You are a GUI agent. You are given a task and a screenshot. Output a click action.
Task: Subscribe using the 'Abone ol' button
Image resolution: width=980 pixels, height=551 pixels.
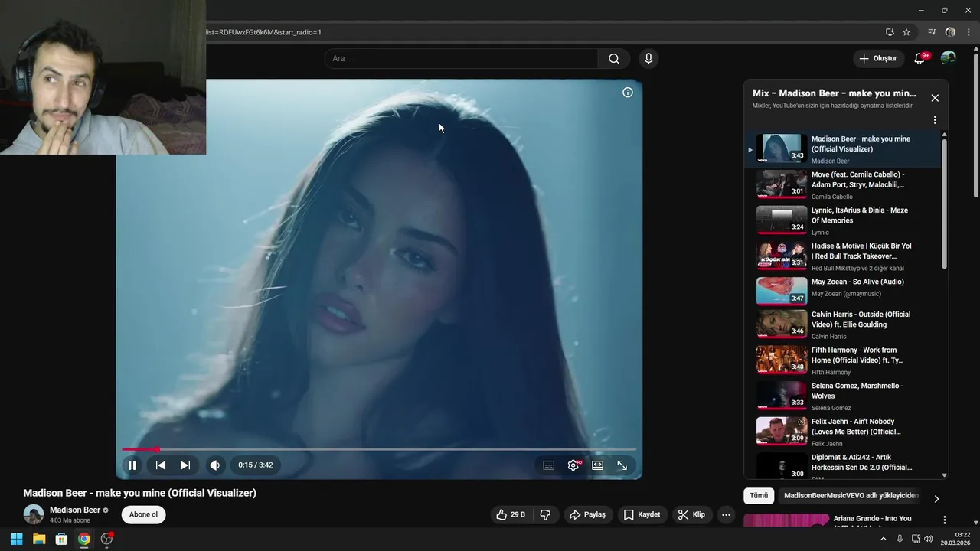(x=143, y=514)
